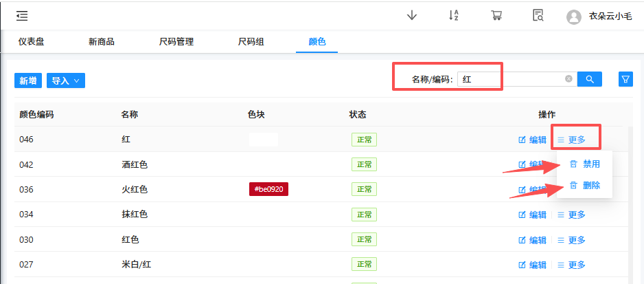Open user avatar for 衣朵云小毛

(x=574, y=17)
